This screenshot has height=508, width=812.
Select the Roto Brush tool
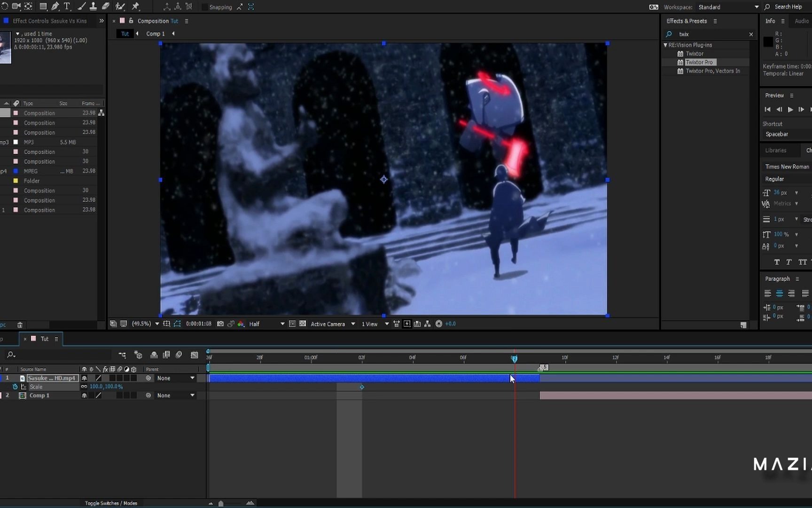(x=120, y=6)
